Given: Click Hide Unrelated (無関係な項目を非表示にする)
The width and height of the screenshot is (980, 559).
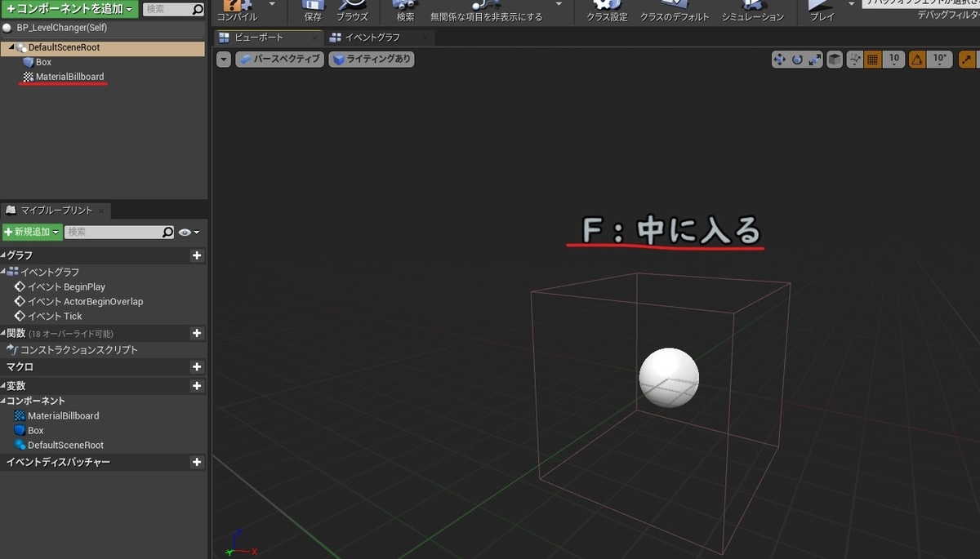Looking at the screenshot, I should pyautogui.click(x=486, y=11).
